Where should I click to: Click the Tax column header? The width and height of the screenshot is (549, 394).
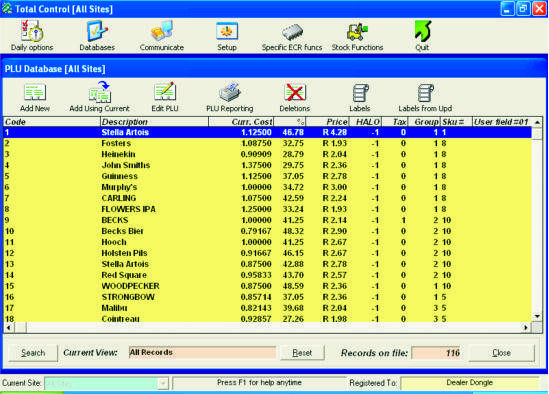click(395, 122)
